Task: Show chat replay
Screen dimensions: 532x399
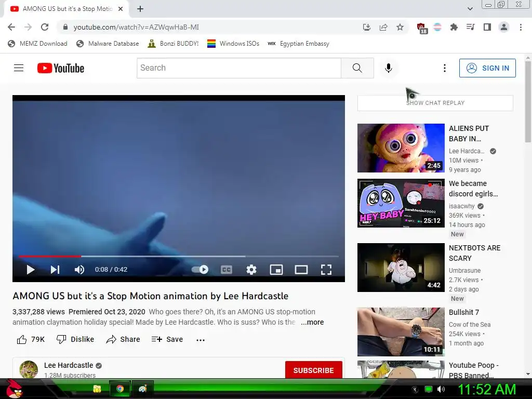Action: pyautogui.click(x=435, y=103)
